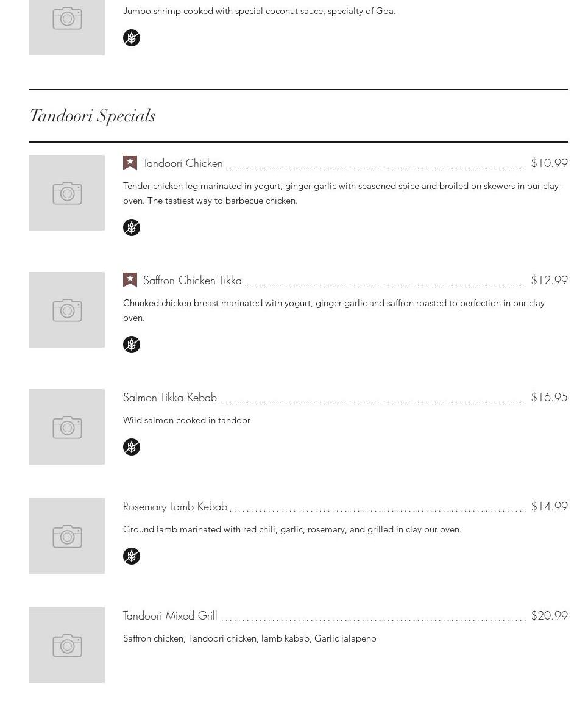Open Rosemary Lamb Kebab photo placeholder
This screenshot has height=708, width=588.
tap(67, 536)
